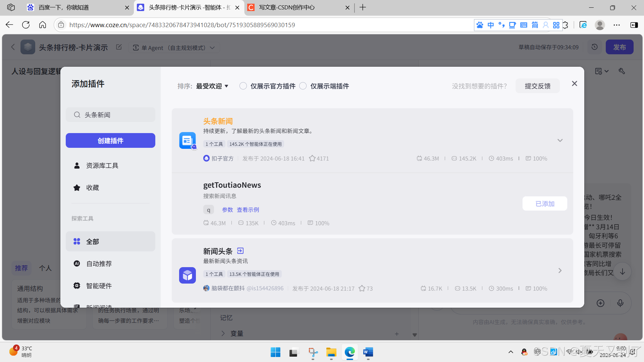Click the 头条新闻 plugin icon

187,140
